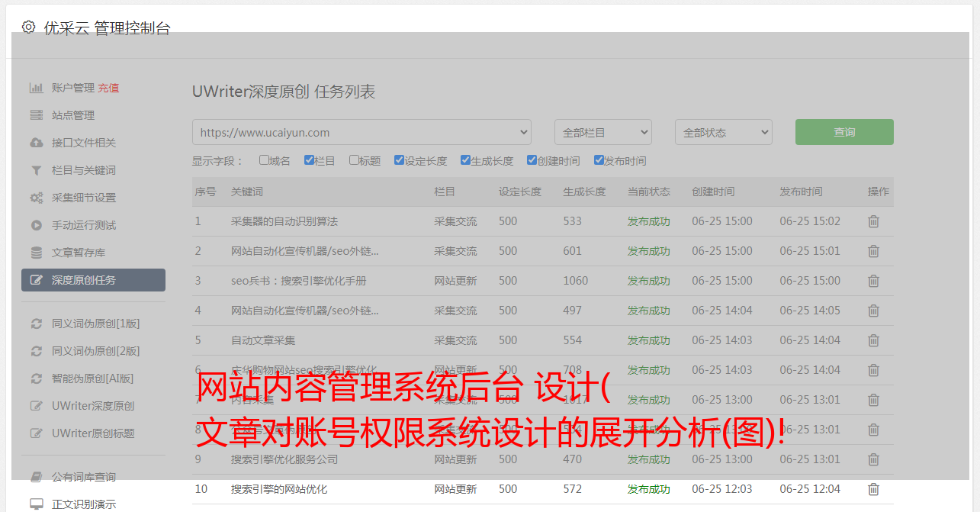Delete row 1 using its trash icon
The height and width of the screenshot is (512, 980).
[x=873, y=221]
